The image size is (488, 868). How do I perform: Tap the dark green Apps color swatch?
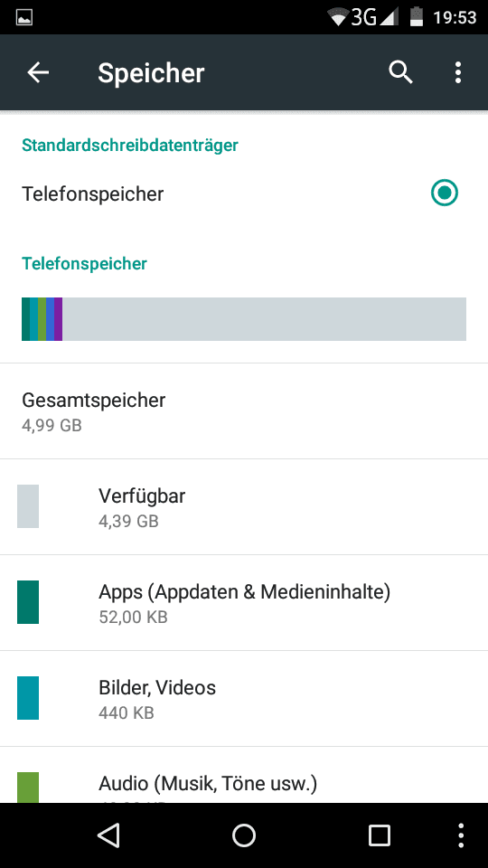pyautogui.click(x=28, y=602)
